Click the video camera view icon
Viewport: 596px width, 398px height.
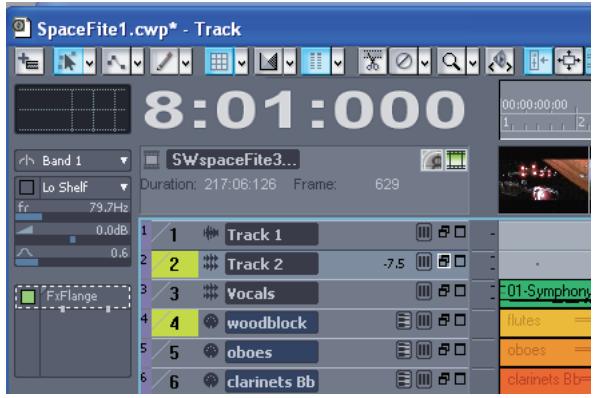[432, 160]
